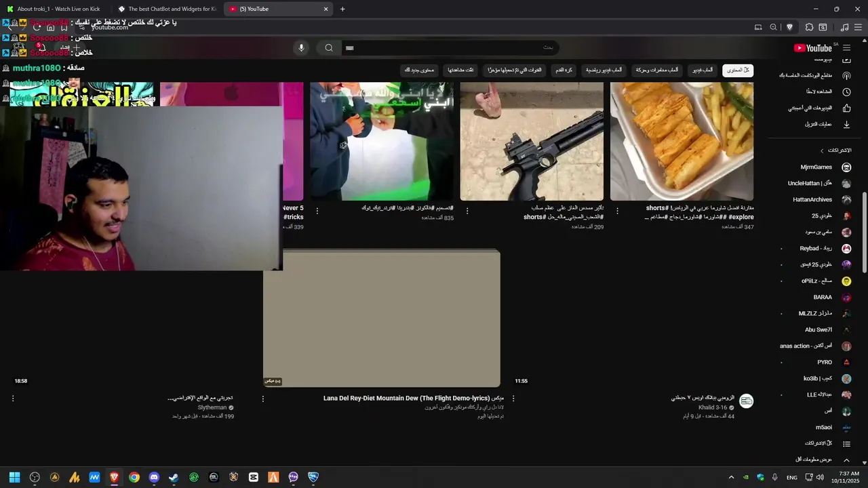This screenshot has height=488, width=868.
Task: Open anas action channel avatar
Action: point(846,346)
